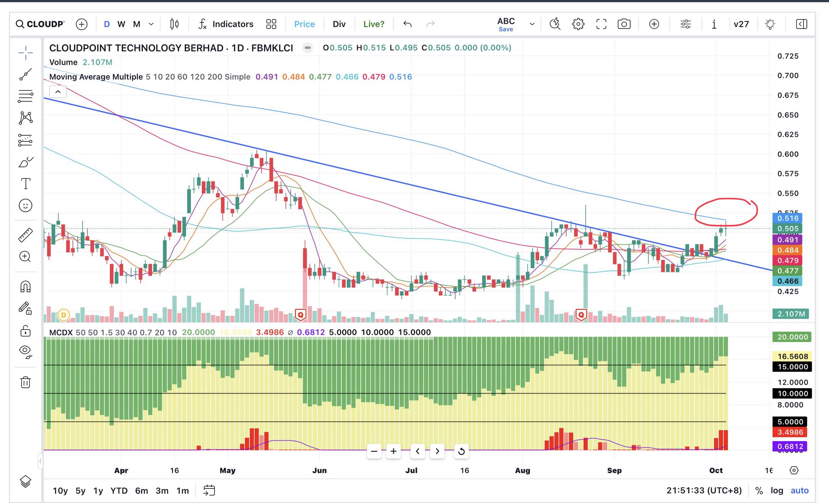
Task: Open chart settings gear icon
Action: 578,24
